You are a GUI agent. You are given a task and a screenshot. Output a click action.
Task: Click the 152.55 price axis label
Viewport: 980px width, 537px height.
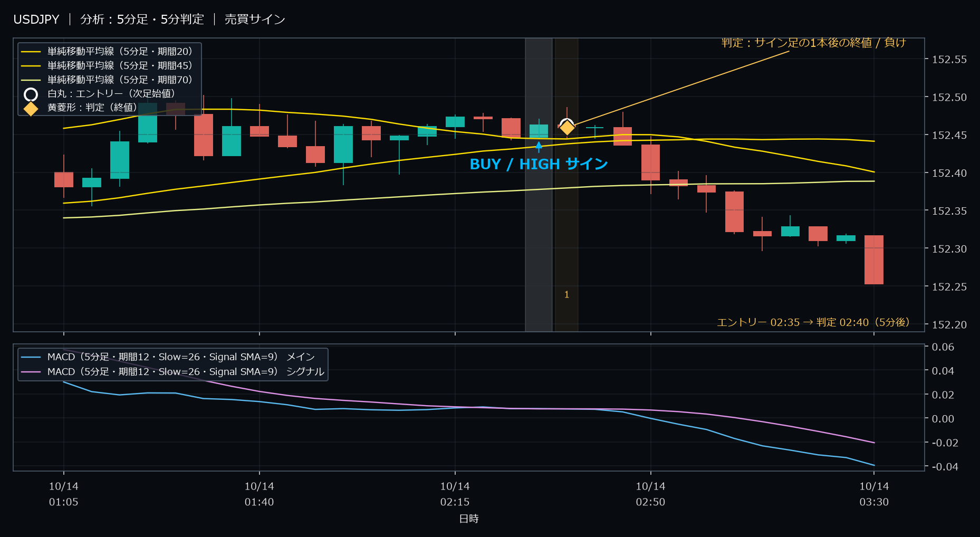pyautogui.click(x=949, y=60)
